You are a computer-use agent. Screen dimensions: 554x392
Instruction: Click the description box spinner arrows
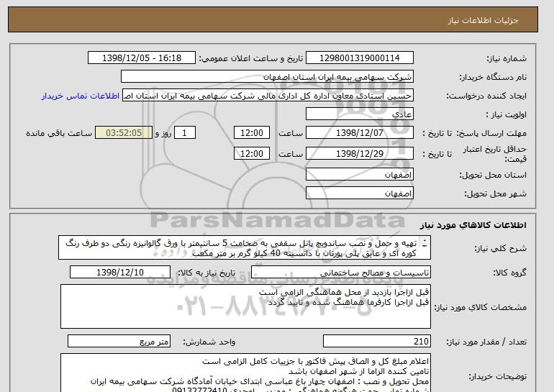424,243
